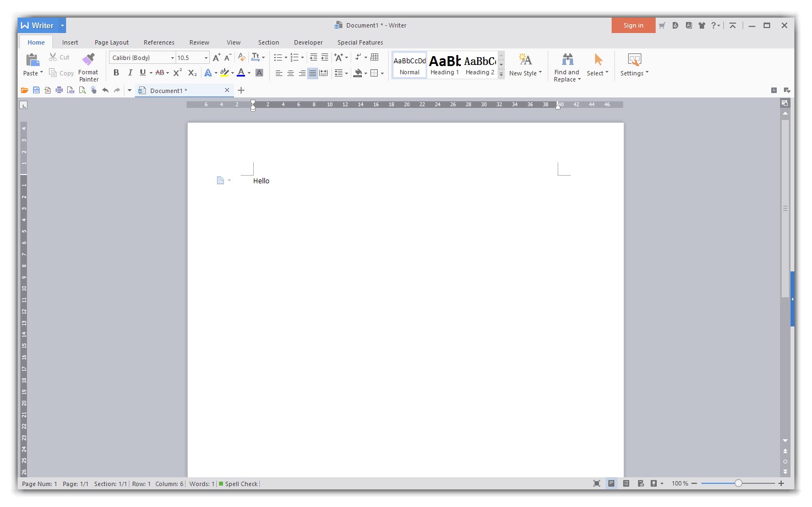Open the font name dropdown
The width and height of the screenshot is (812, 507).
point(171,57)
